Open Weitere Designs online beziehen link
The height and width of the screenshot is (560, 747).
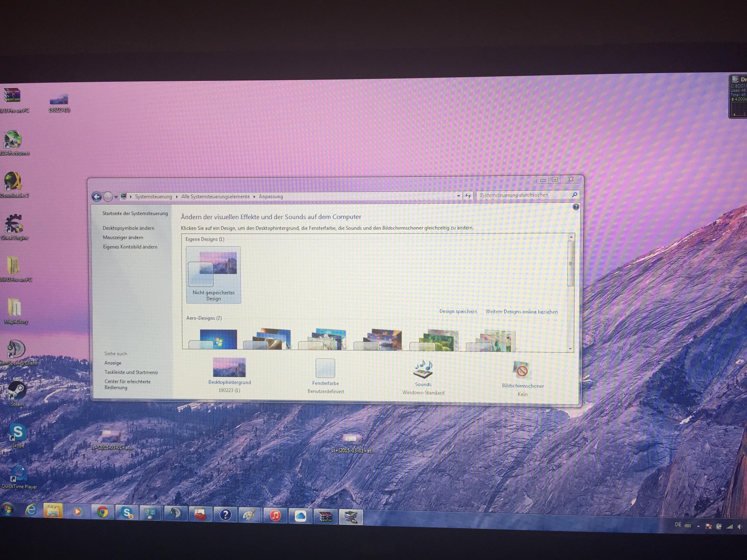(x=521, y=312)
